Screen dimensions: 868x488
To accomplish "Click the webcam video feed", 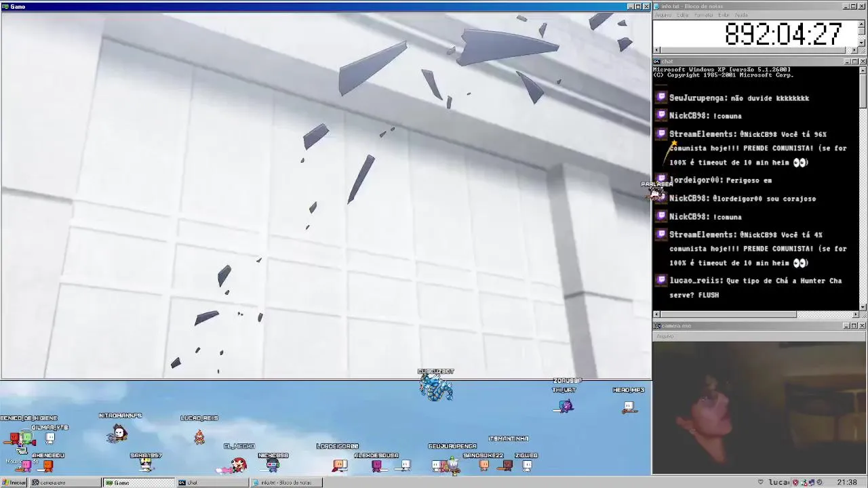I will pyautogui.click(x=759, y=407).
